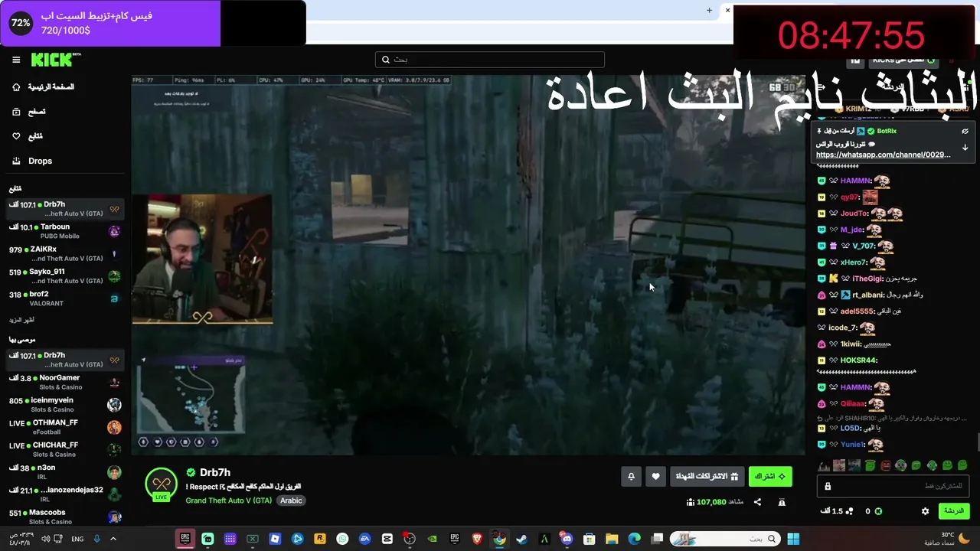
Task: Open Brave browser from the taskbar
Action: pyautogui.click(x=477, y=539)
